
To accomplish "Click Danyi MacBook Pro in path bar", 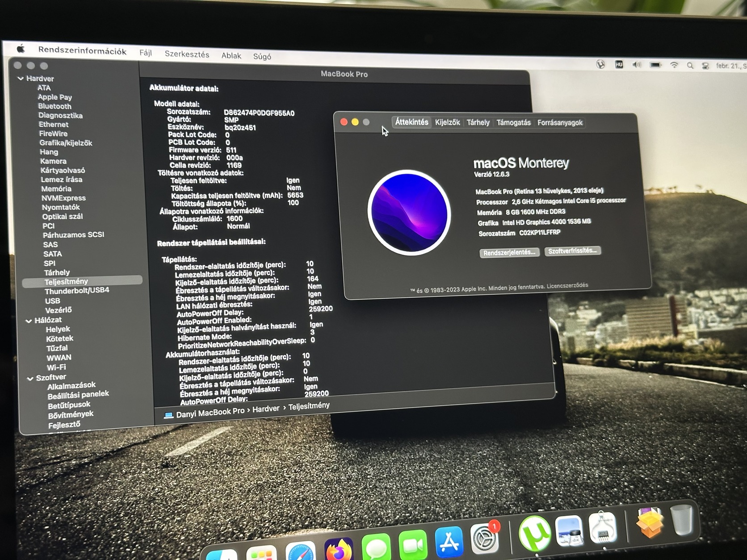I will [x=210, y=412].
